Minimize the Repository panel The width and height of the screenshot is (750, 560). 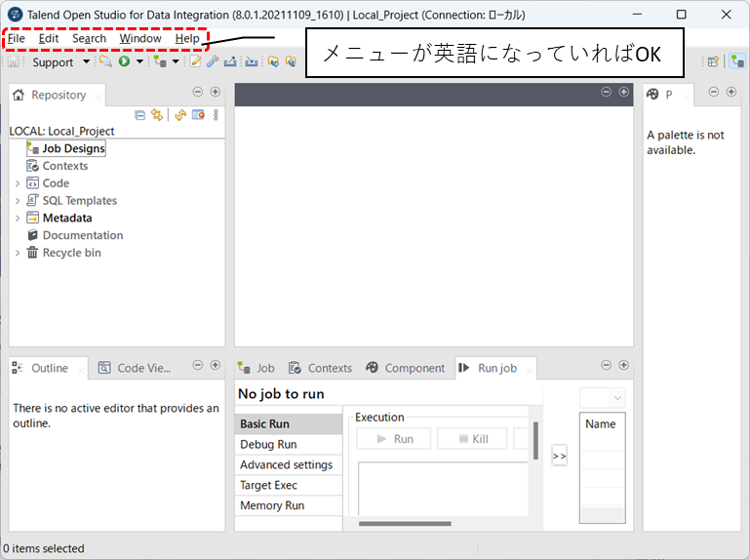coord(198,92)
